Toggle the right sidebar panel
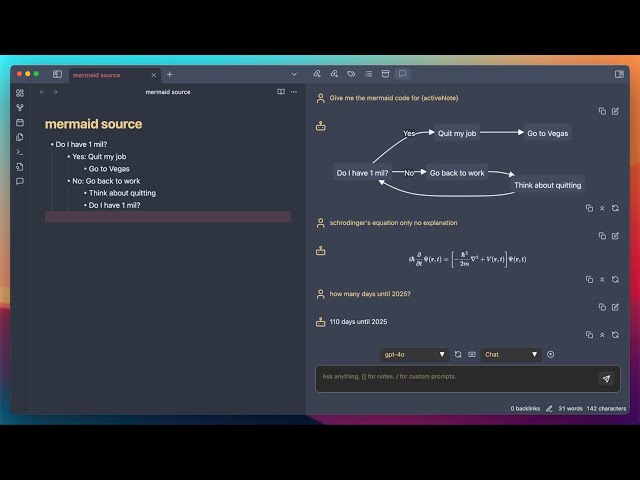Viewport: 640px width, 480px height. [x=619, y=74]
